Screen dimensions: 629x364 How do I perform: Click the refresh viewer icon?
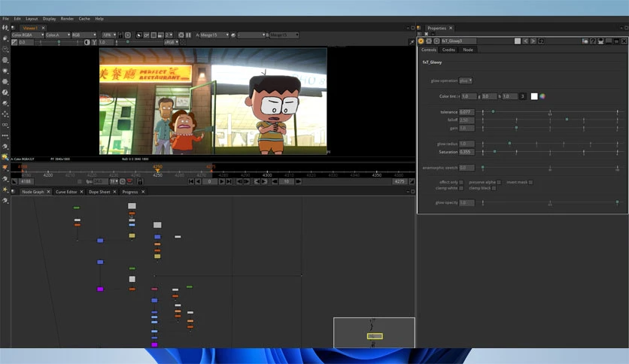coord(181,35)
